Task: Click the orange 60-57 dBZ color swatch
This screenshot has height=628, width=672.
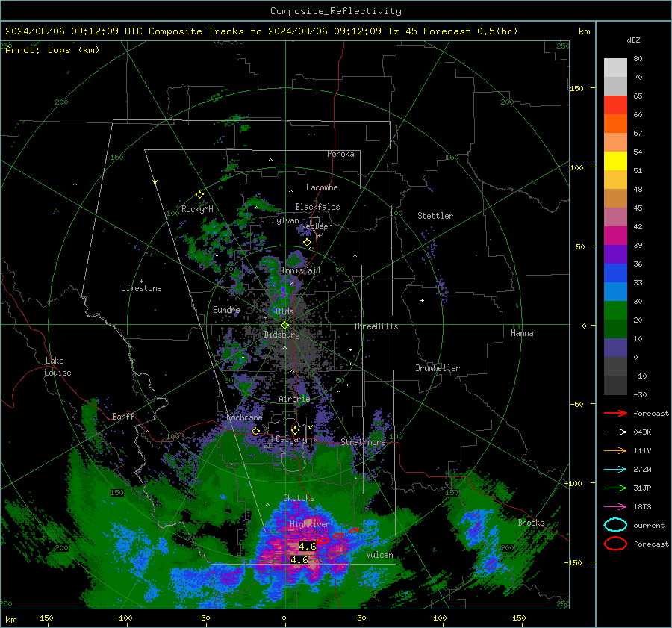Action: [615, 124]
